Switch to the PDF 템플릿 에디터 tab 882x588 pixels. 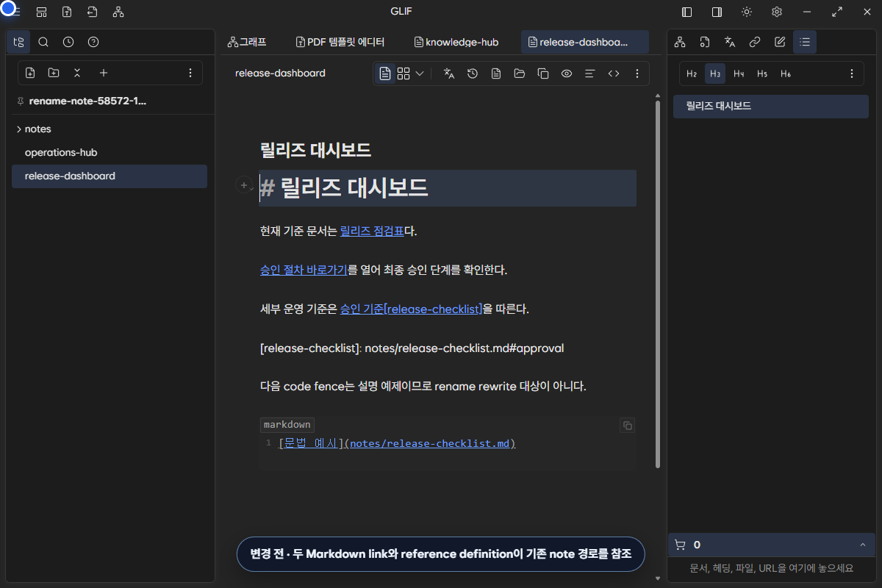coord(340,42)
